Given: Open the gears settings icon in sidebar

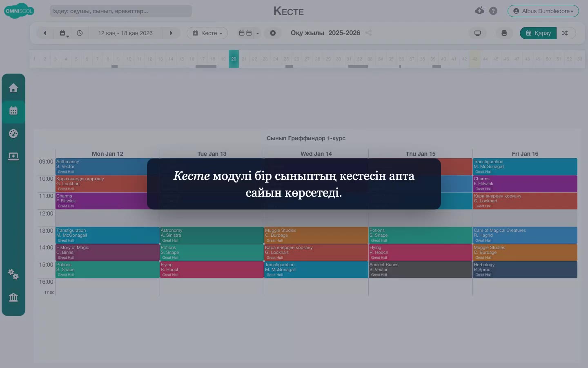Looking at the screenshot, I should pos(13,274).
